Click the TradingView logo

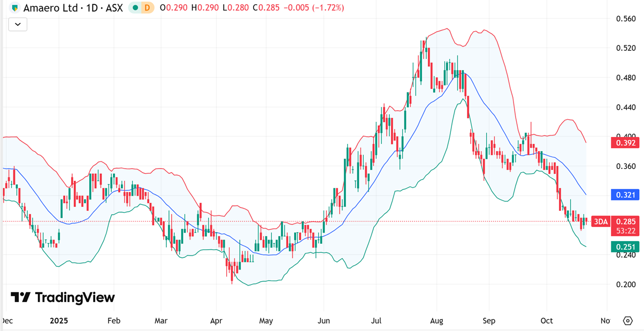coord(63,297)
